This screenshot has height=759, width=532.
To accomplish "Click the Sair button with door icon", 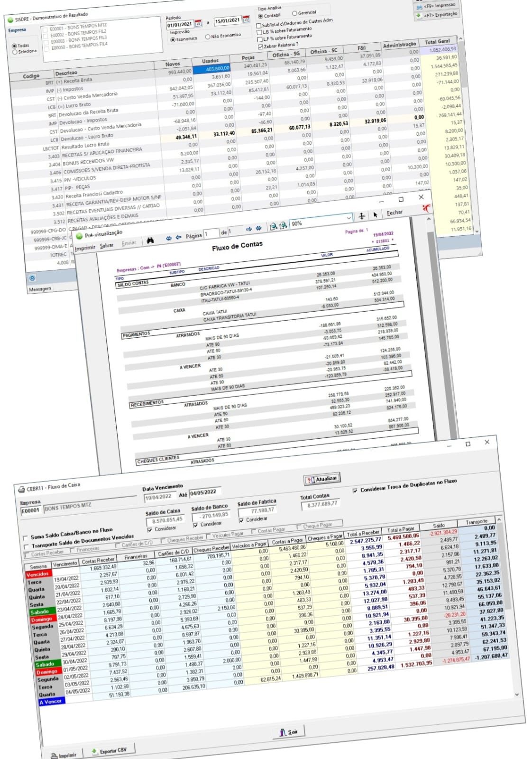I will pyautogui.click(x=289, y=732).
